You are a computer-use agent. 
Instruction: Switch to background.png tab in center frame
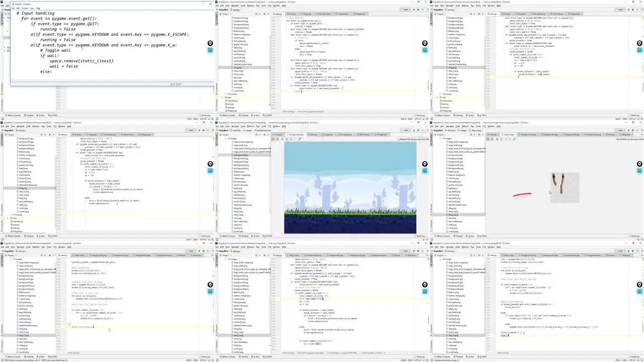[295, 135]
